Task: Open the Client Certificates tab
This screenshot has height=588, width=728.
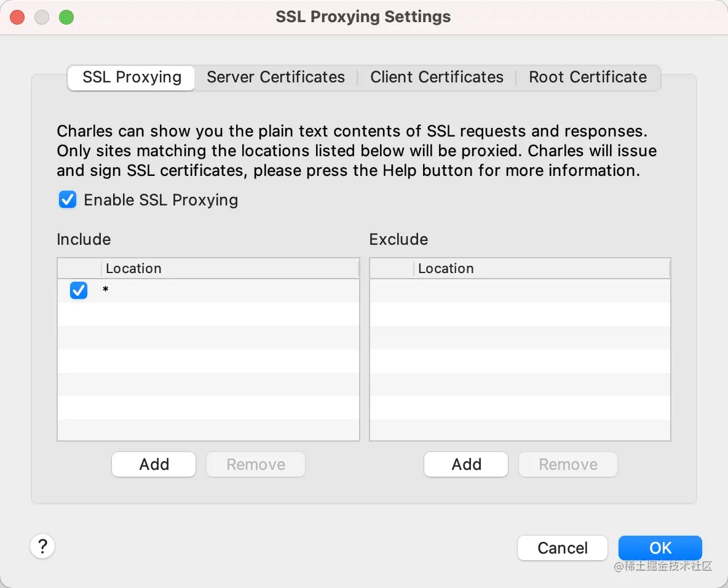Action: pyautogui.click(x=436, y=77)
